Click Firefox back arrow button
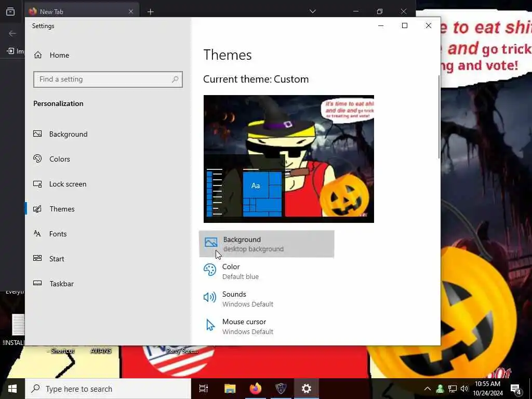The height and width of the screenshot is (399, 532). 12,33
